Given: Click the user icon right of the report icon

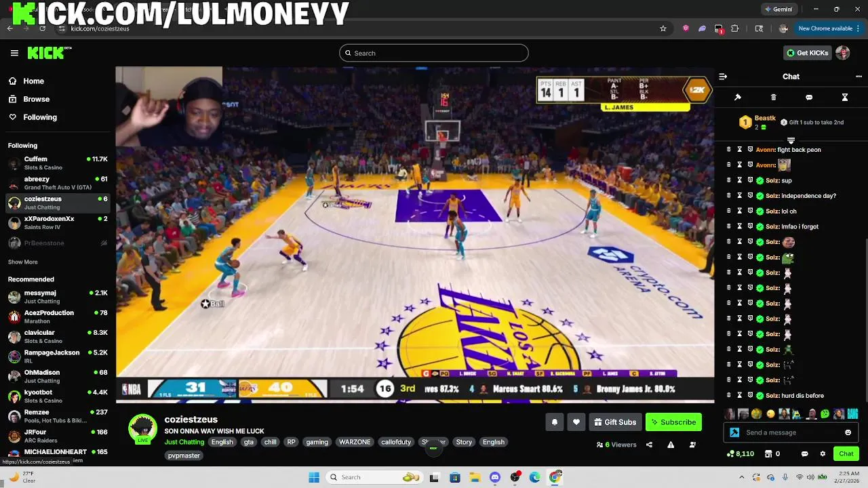Looking at the screenshot, I should point(692,445).
